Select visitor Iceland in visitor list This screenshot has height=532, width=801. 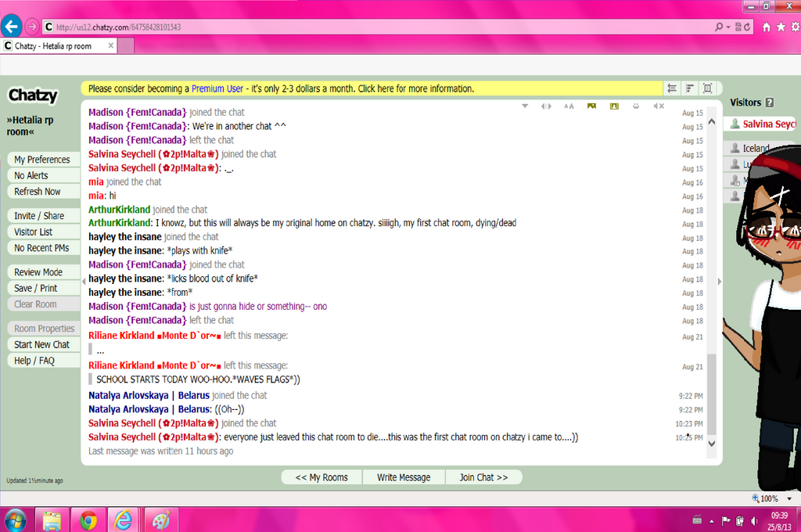pos(756,148)
